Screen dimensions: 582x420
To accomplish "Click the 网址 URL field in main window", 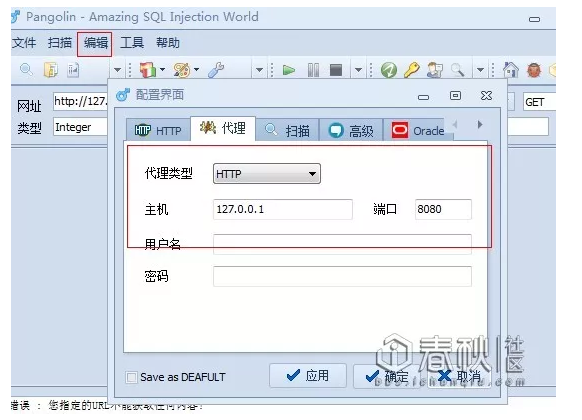I will pos(81,101).
